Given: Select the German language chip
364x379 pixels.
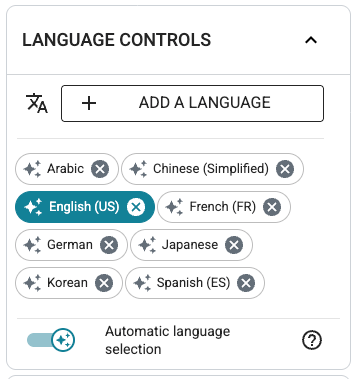Looking at the screenshot, I should point(70,245).
